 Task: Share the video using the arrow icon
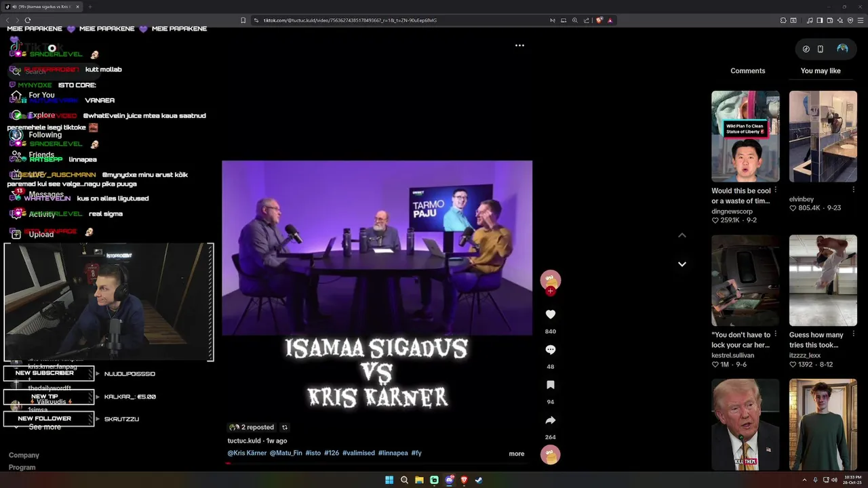point(551,420)
